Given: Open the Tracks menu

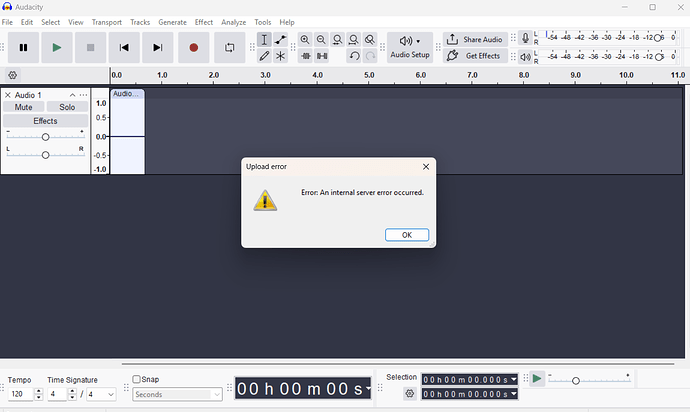Looking at the screenshot, I should pyautogui.click(x=140, y=22).
